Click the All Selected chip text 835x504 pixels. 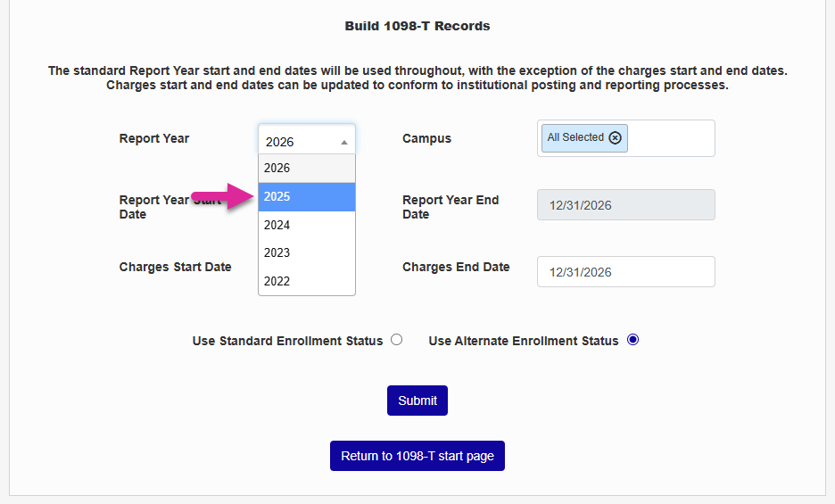coord(575,137)
